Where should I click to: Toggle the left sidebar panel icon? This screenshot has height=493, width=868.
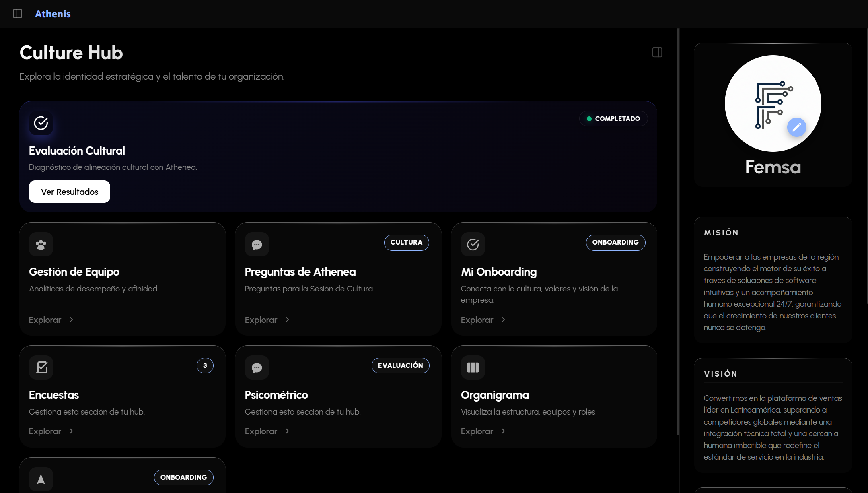click(17, 14)
